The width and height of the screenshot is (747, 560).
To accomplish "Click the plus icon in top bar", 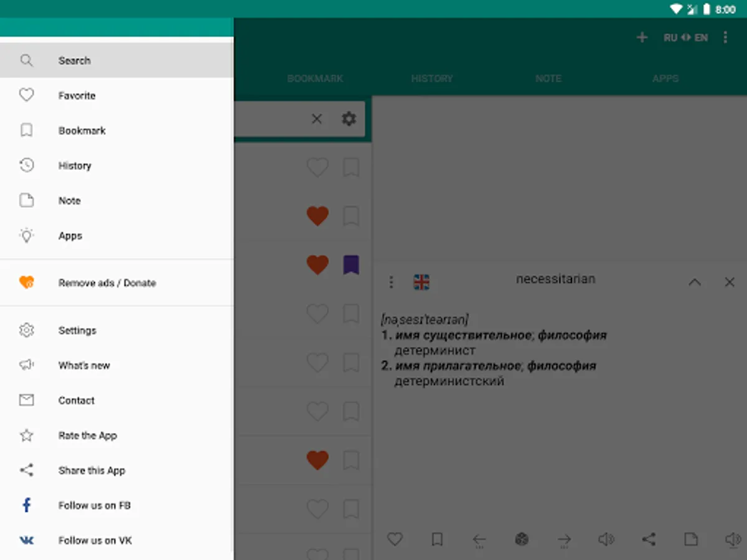I will tap(642, 38).
